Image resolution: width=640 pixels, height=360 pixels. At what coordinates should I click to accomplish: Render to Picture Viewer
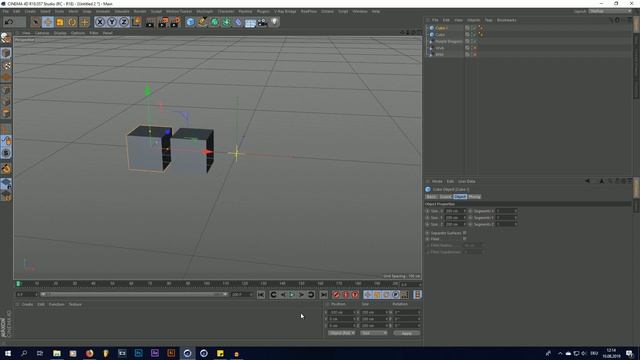point(163,22)
